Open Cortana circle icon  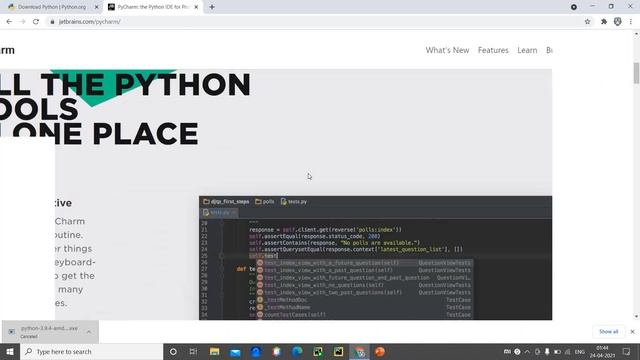(x=173, y=351)
